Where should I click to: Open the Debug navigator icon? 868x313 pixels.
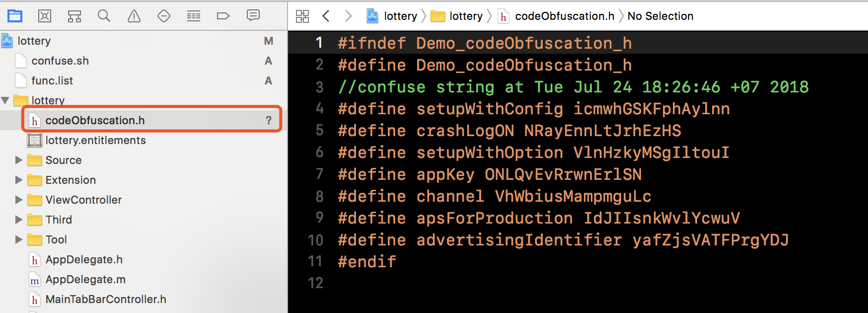pos(194,16)
